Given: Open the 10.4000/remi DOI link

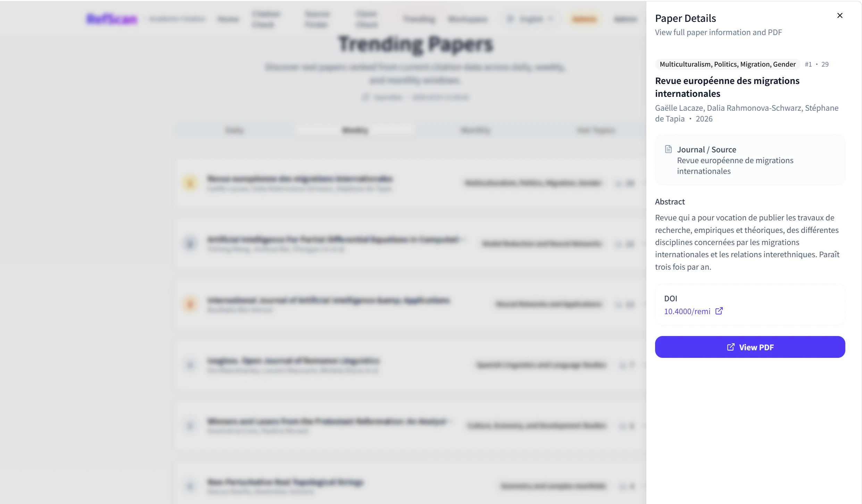Looking at the screenshot, I should tap(687, 311).
